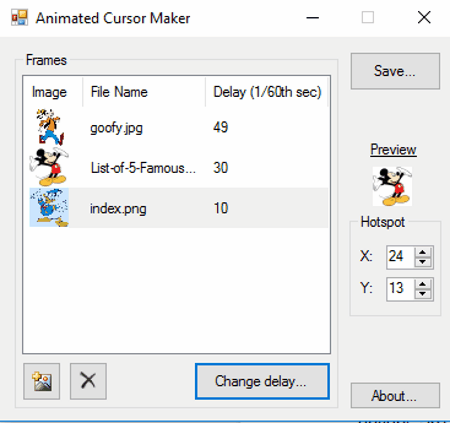This screenshot has width=450, height=423.
Task: Click the Animated Cursor Maker title icon
Action: 19,18
